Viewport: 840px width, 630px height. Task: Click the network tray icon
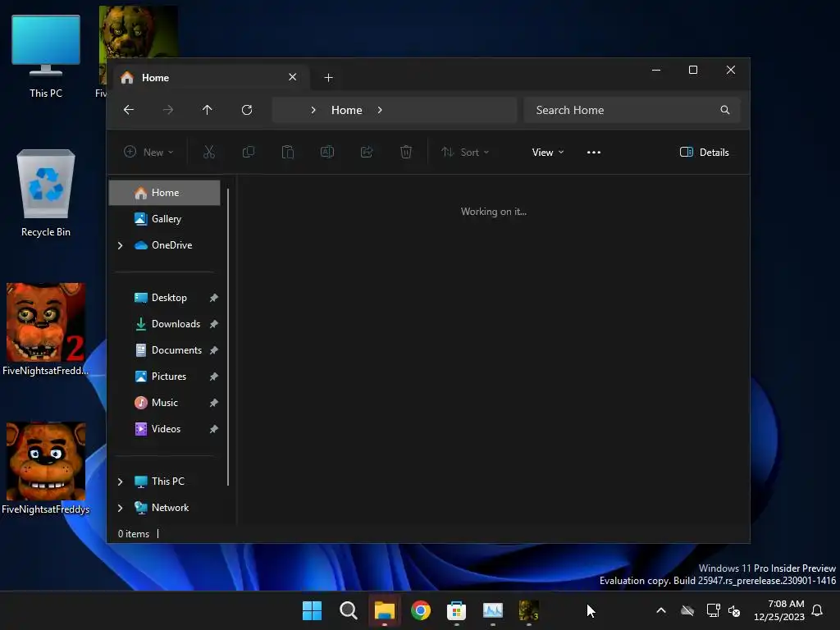click(x=713, y=610)
